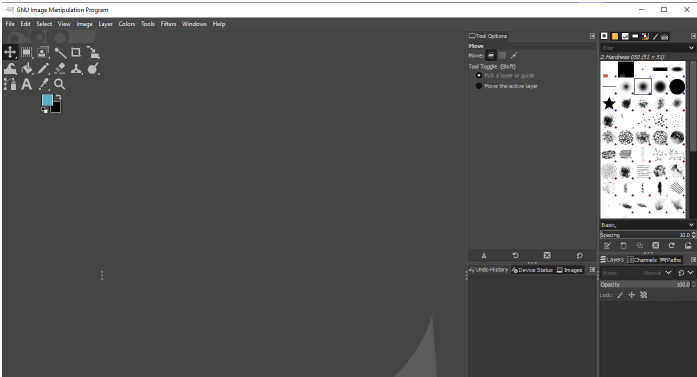Image resolution: width=697 pixels, height=377 pixels.
Task: Adjust the brush Spacing slider
Action: pos(645,235)
